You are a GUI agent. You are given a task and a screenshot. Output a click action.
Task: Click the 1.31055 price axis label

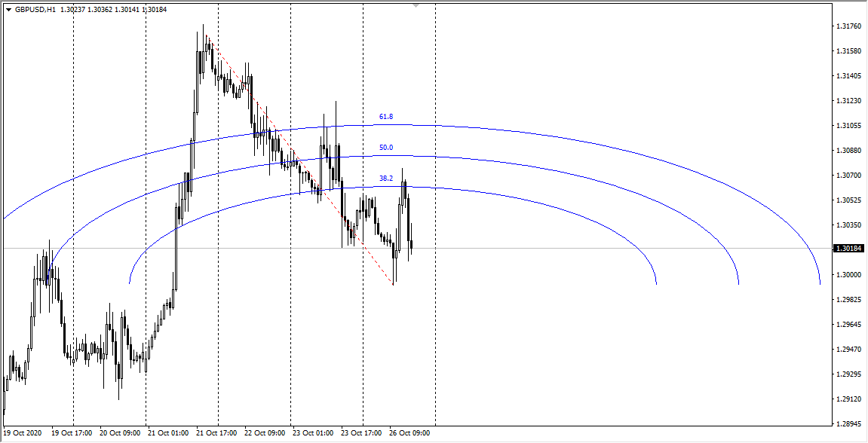(848, 126)
